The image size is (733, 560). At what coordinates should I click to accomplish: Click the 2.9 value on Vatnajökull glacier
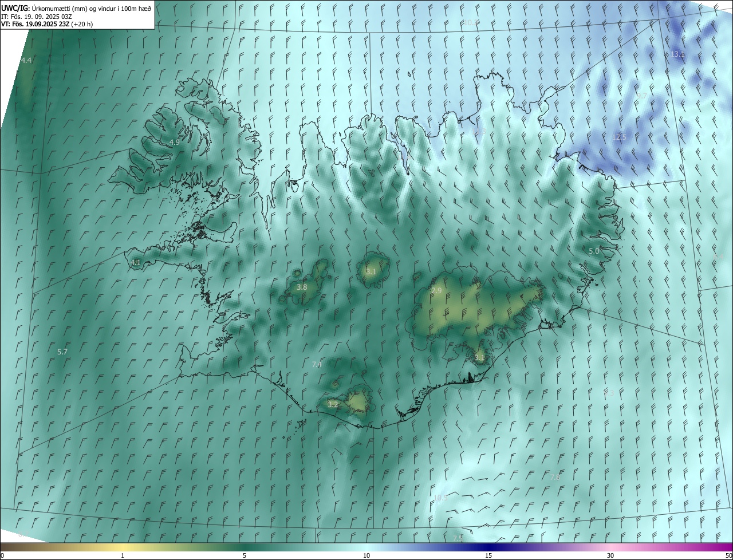pos(436,291)
